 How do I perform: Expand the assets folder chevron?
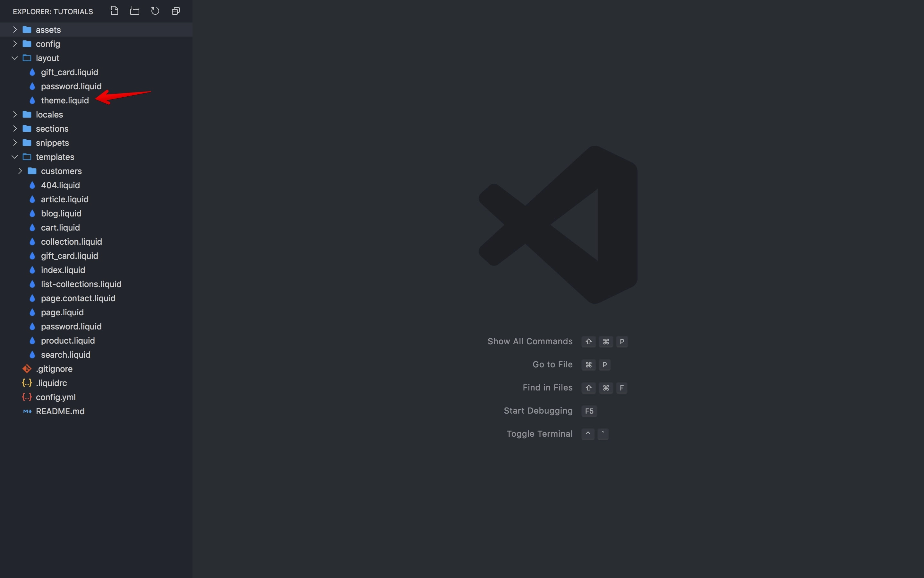click(15, 30)
